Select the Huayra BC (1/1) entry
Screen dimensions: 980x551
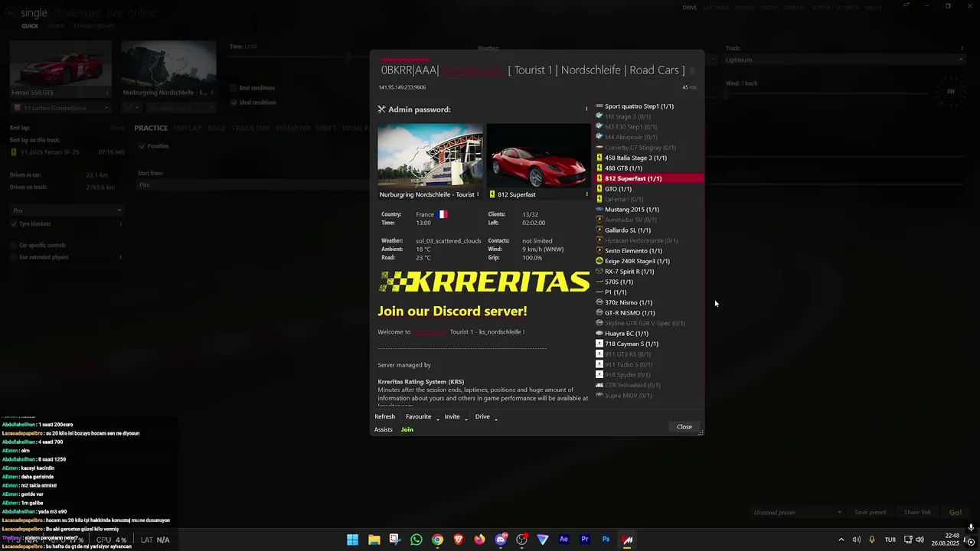tap(649, 334)
